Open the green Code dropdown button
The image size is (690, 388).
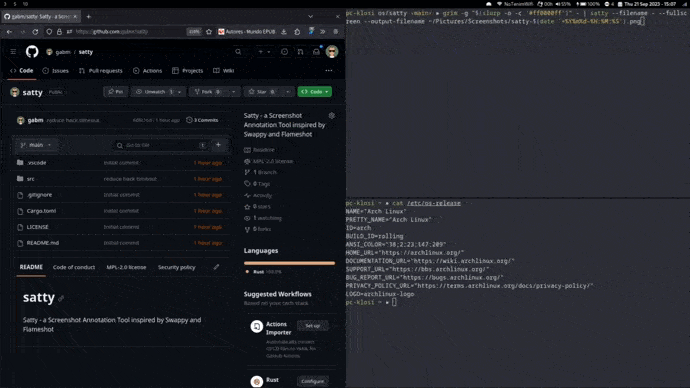[315, 92]
